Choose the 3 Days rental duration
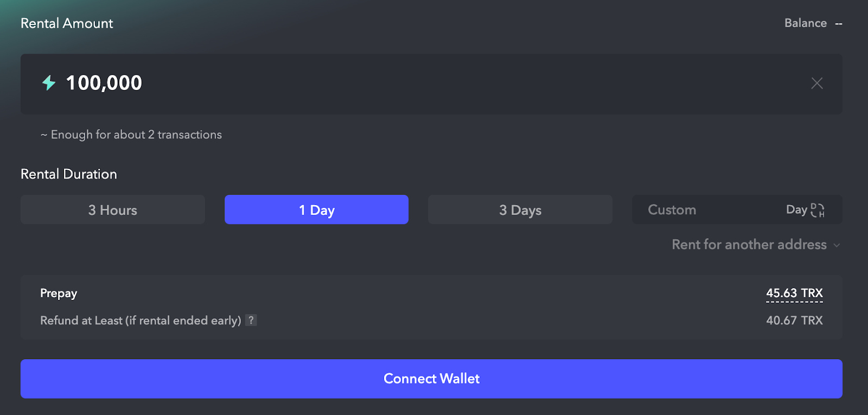This screenshot has height=415, width=868. click(520, 209)
